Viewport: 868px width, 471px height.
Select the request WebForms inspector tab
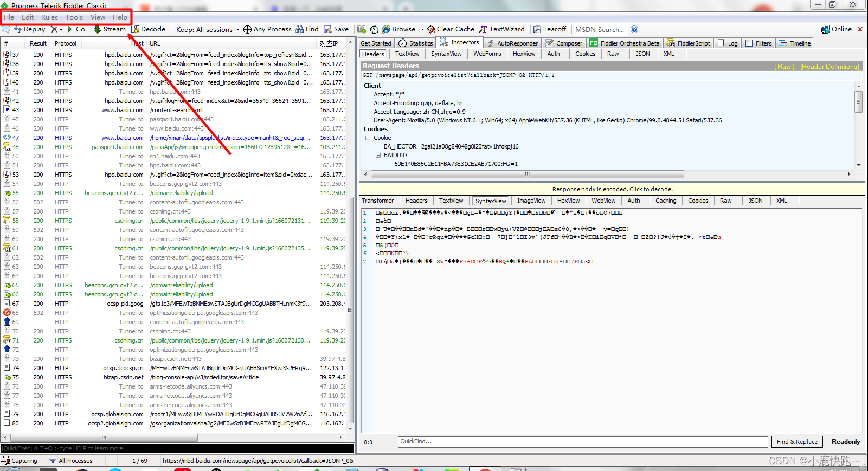pos(487,54)
